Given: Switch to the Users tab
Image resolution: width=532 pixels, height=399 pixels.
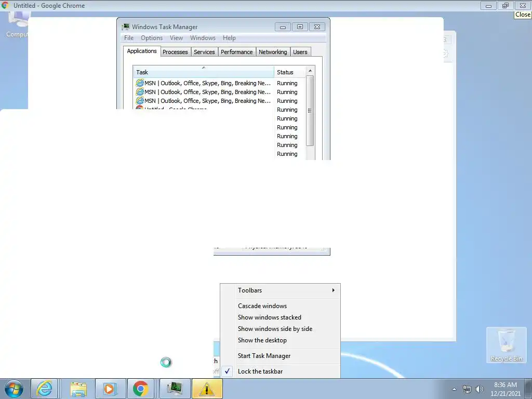Looking at the screenshot, I should (300, 52).
